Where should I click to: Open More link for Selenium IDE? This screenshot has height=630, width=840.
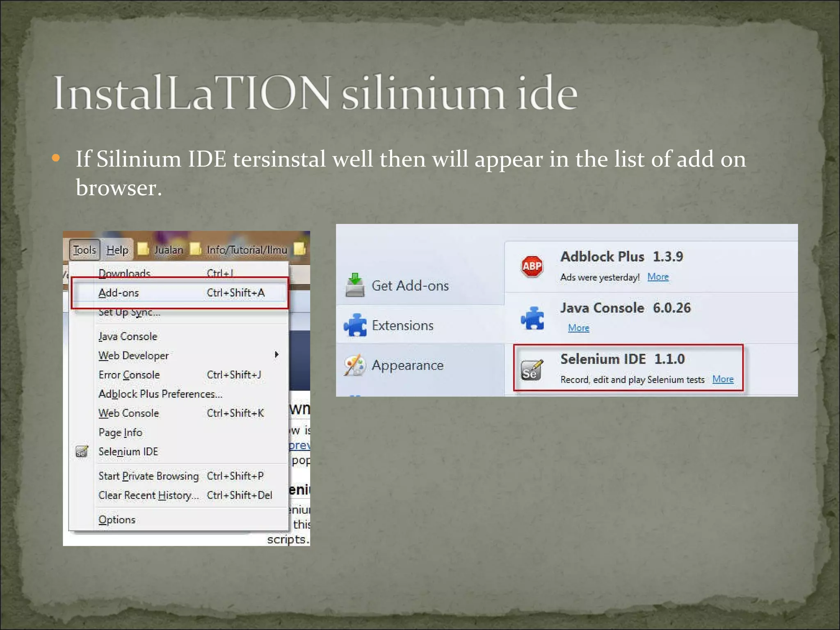723,379
